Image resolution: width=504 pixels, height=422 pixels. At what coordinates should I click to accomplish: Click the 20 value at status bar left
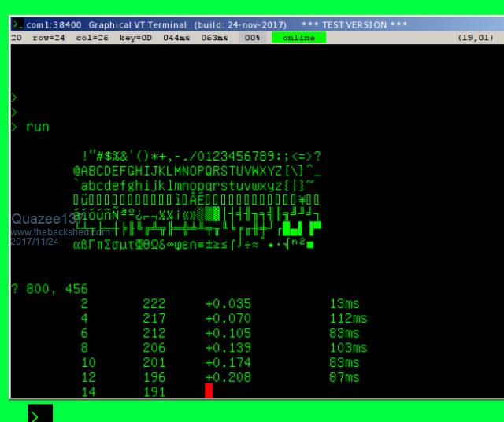tap(17, 38)
